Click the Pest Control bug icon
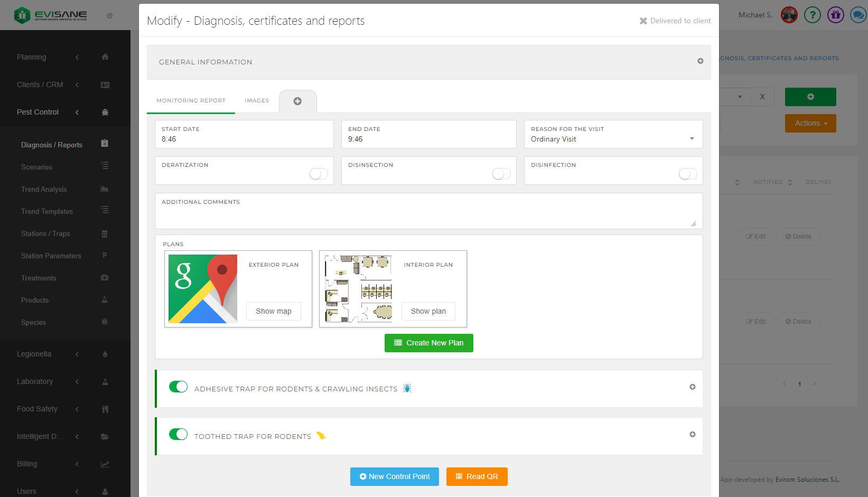Screen dimensions: 868x497 click(105, 112)
